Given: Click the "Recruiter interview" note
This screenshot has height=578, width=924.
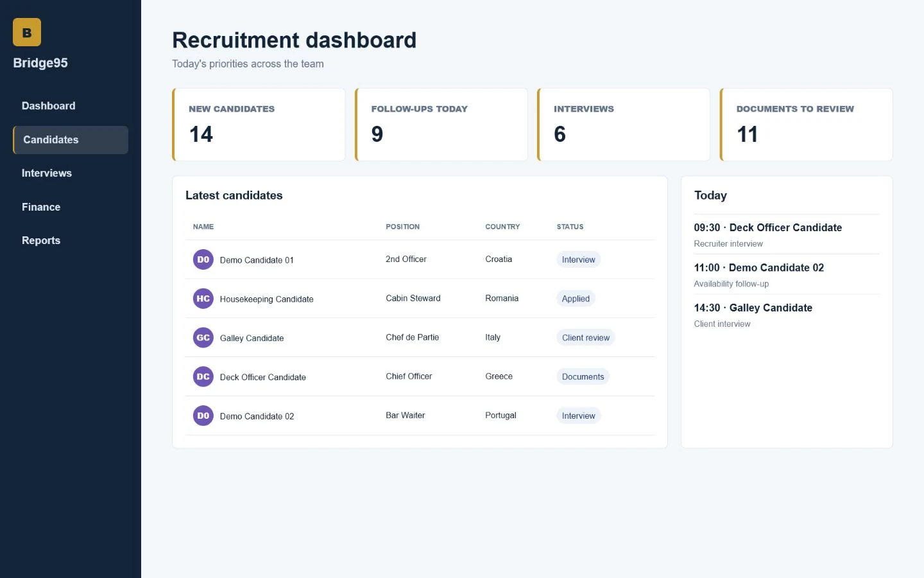Looking at the screenshot, I should pos(728,244).
